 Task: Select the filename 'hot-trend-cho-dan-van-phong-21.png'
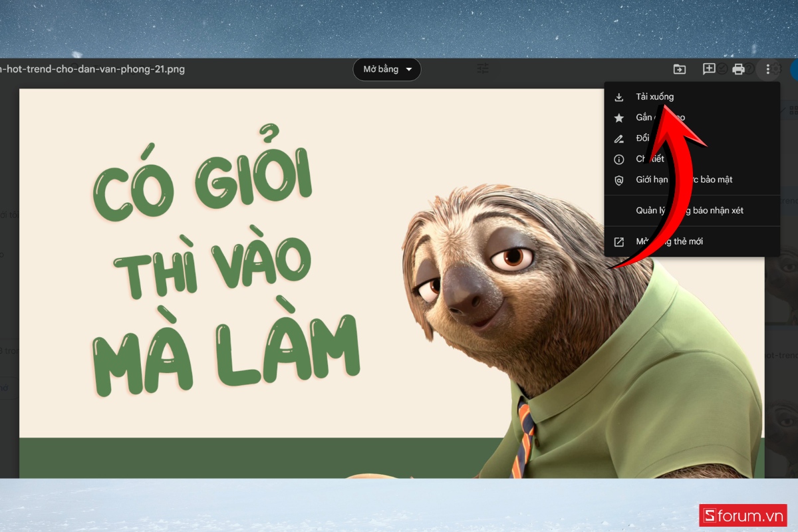pos(93,68)
